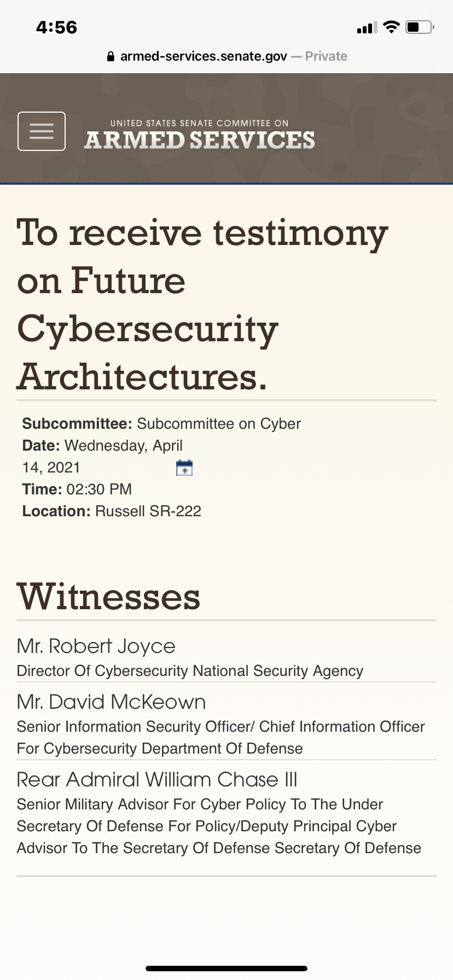This screenshot has width=453, height=980.
Task: Click the Future Cybersecurity Architectures heading
Action: point(202,305)
